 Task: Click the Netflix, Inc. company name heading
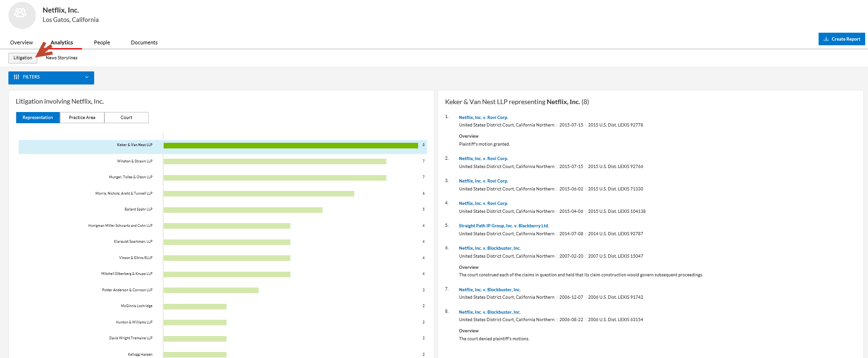[x=61, y=10]
